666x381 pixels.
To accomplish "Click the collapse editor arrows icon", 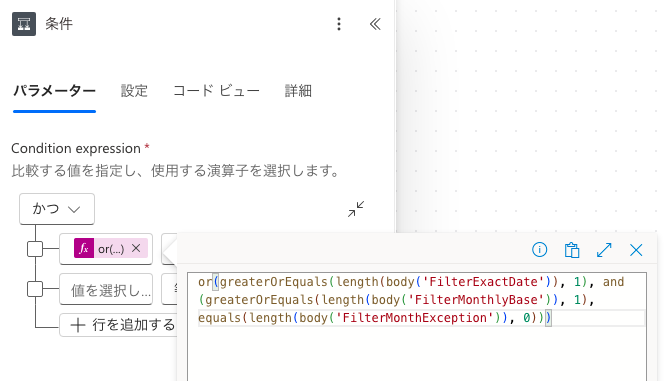I will (356, 209).
